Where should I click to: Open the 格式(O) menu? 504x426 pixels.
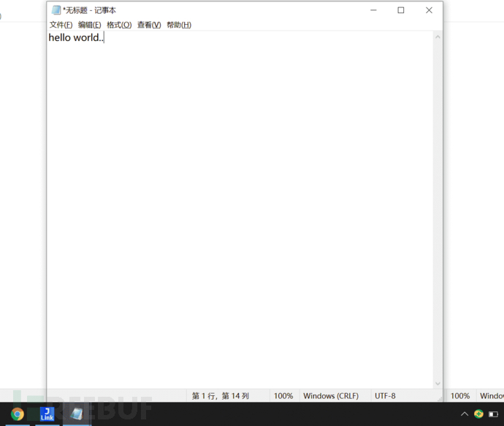[x=119, y=25]
